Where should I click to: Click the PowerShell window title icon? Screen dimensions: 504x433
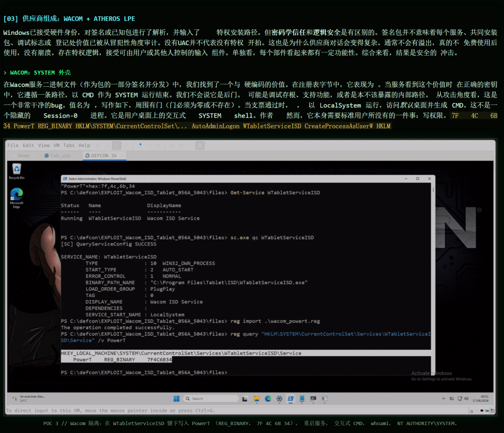pyautogui.click(x=65, y=179)
